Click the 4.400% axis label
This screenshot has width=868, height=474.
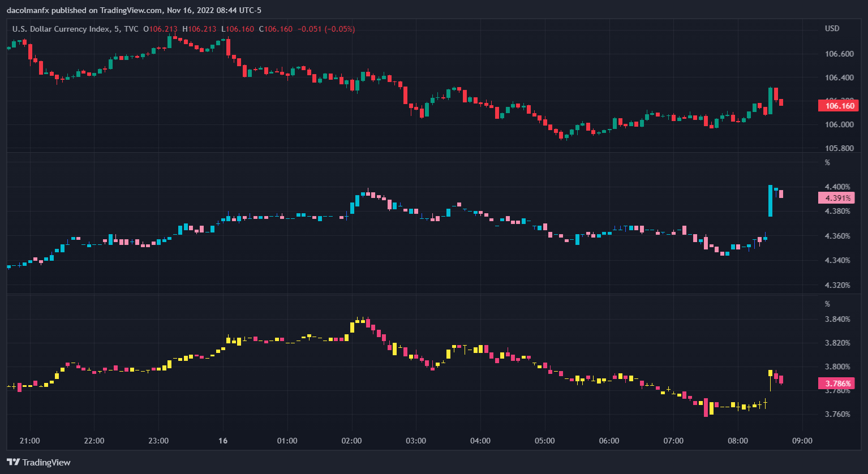838,187
